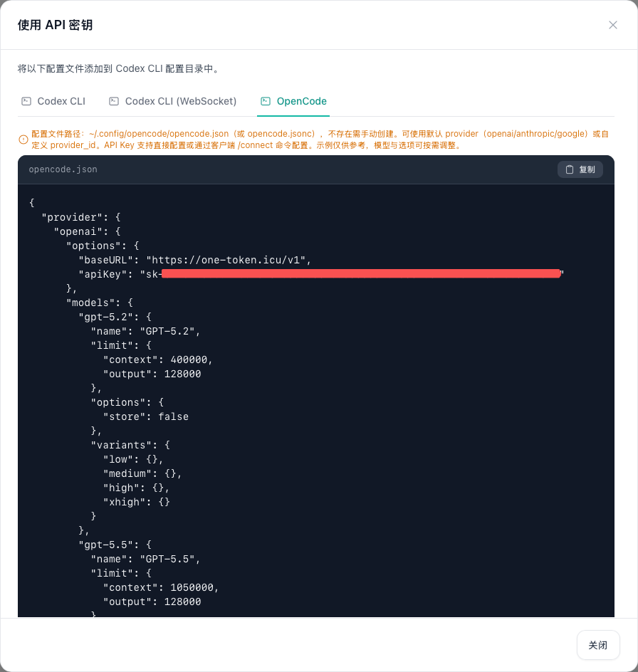Screen dimensions: 638x672
Task: Select the OpenCode tab label
Action: [x=301, y=101]
